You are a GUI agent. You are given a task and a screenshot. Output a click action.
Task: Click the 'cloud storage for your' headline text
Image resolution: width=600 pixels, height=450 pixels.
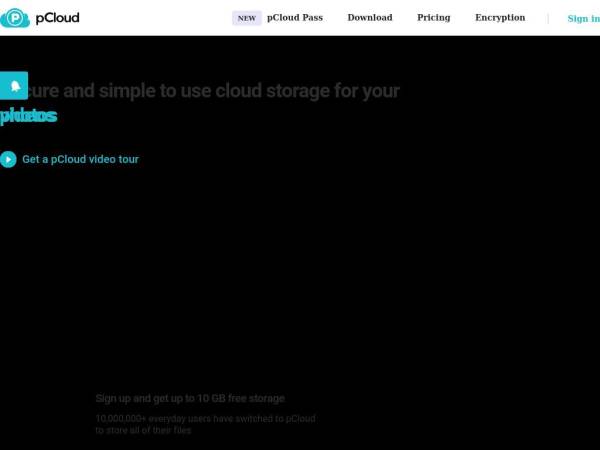click(x=307, y=91)
